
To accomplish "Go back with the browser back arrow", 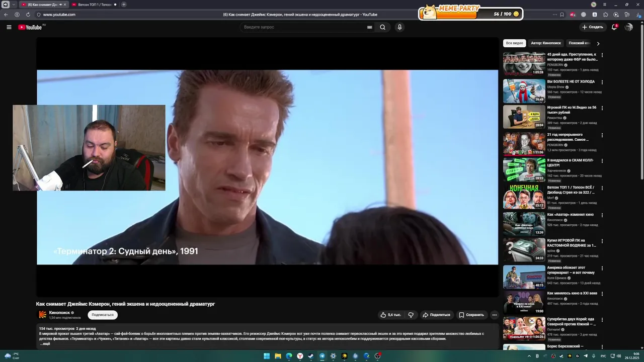I will pos(6,15).
